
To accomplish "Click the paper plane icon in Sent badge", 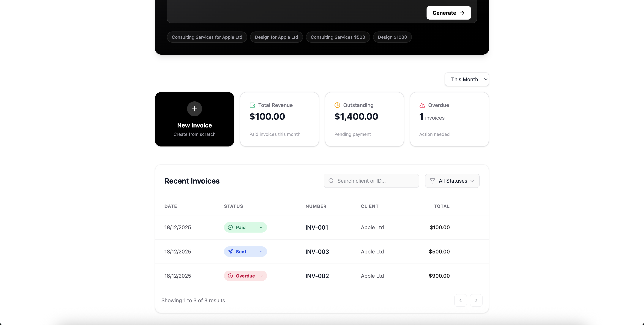I will [x=230, y=252].
